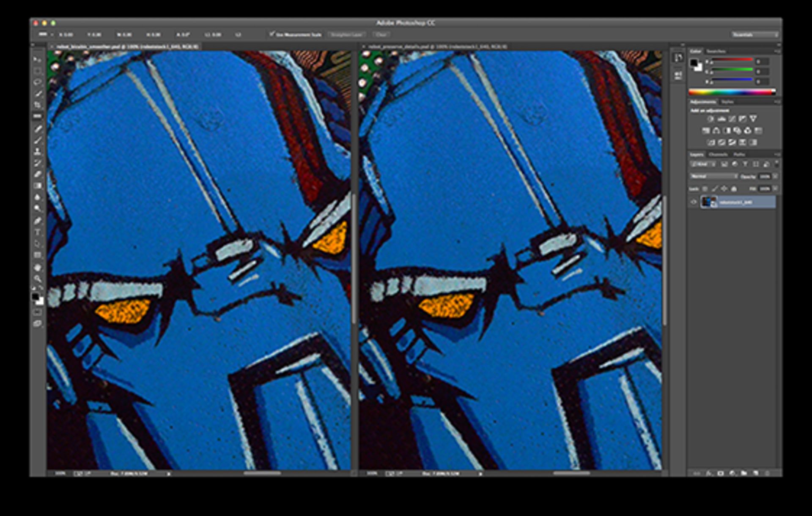The height and width of the screenshot is (516, 812).
Task: Toggle the Use Measurement Scale checkbox
Action: 272,34
